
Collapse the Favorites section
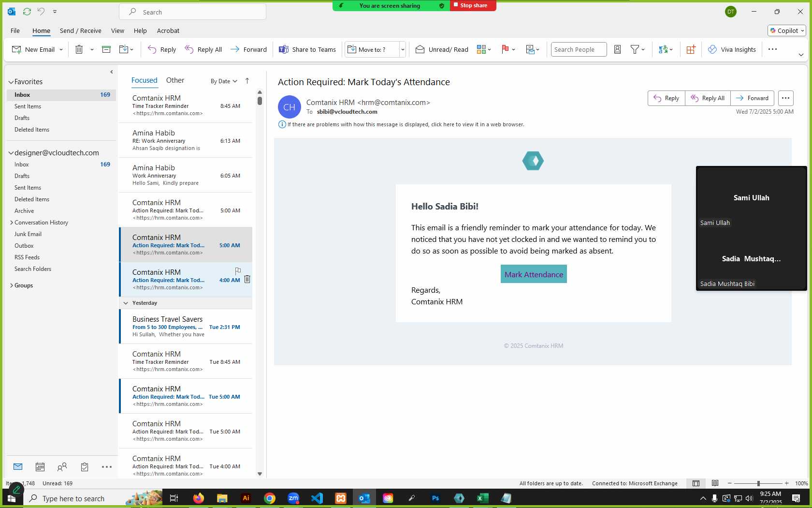tap(11, 82)
